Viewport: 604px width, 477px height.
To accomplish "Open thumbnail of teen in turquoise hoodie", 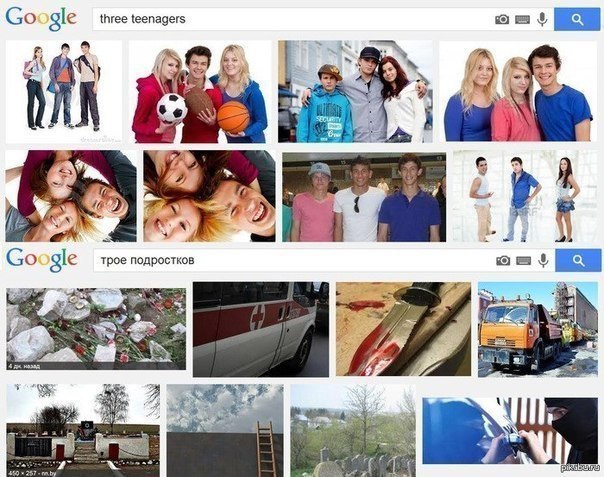I will 355,92.
